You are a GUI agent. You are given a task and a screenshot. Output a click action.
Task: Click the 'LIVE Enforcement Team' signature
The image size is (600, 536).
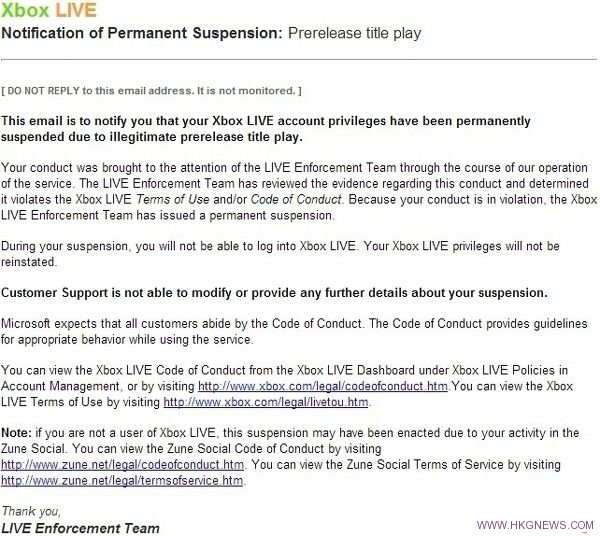pos(80,526)
